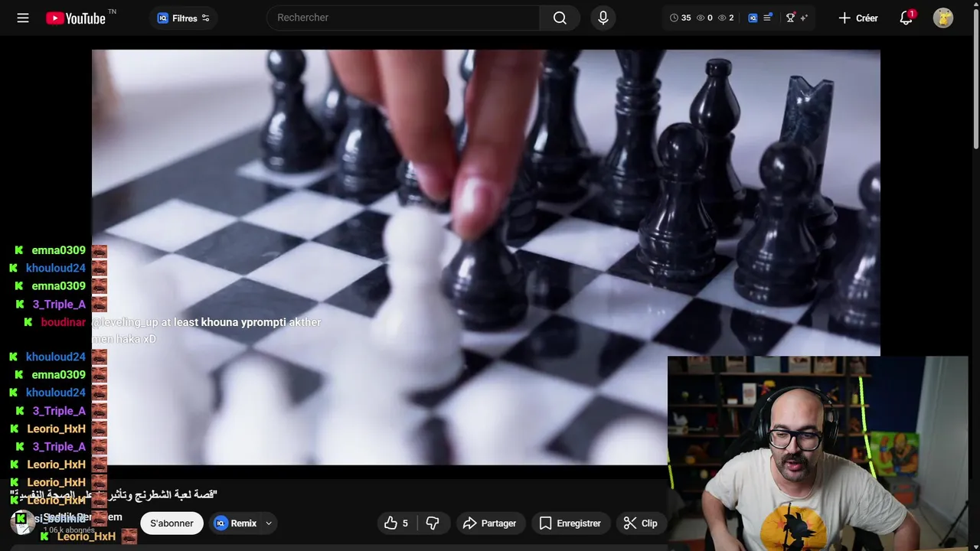Open the Pikachu account avatar menu

point(943,18)
